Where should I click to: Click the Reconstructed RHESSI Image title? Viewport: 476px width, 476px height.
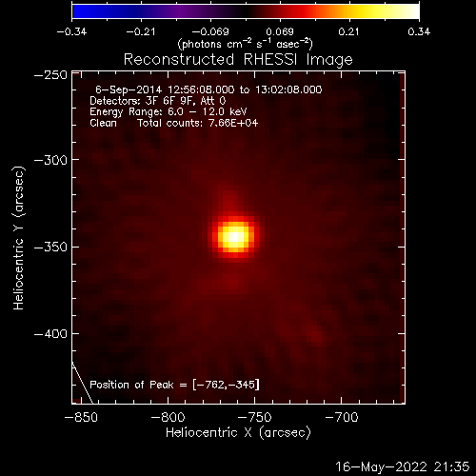(238, 59)
